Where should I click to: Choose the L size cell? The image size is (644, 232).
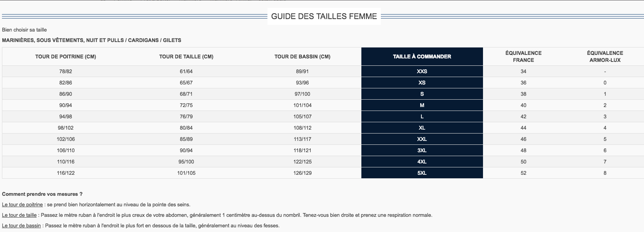click(422, 116)
